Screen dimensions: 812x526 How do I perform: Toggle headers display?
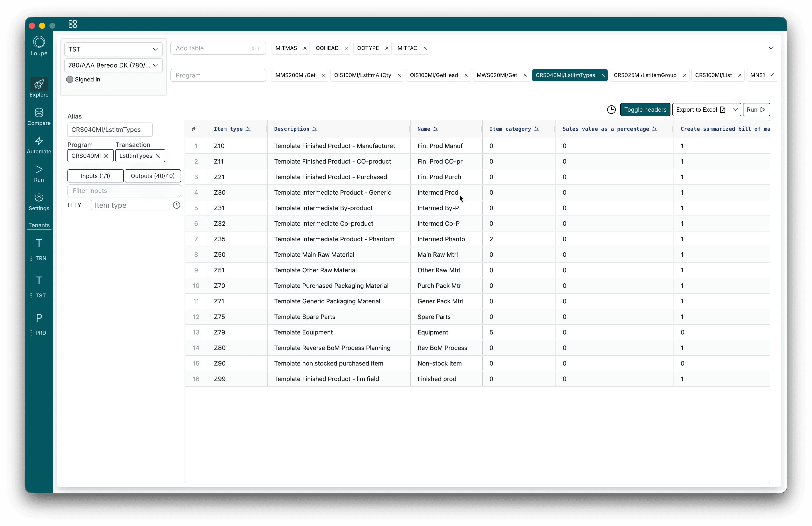(645, 110)
